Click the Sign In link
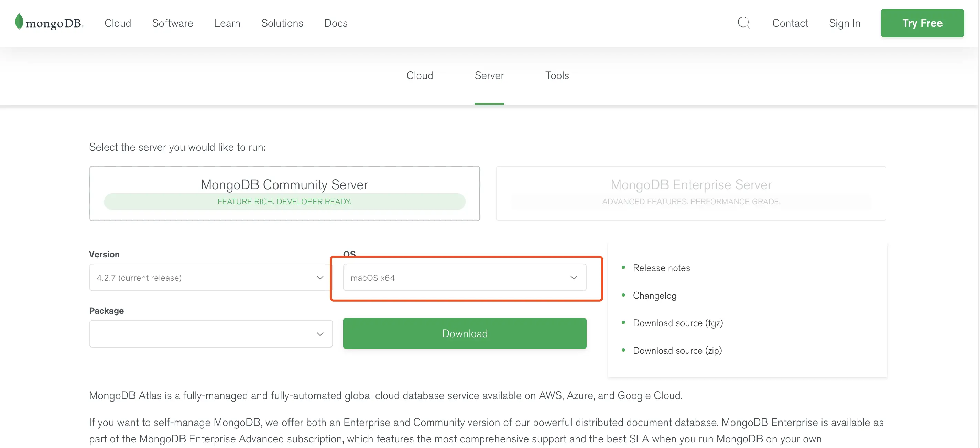The height and width of the screenshot is (448, 980). coord(844,23)
